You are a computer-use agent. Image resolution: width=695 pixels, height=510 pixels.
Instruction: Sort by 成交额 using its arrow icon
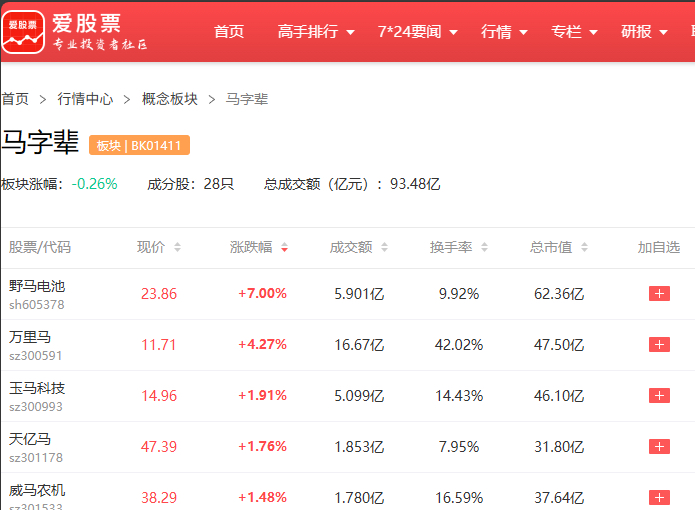click(x=384, y=247)
